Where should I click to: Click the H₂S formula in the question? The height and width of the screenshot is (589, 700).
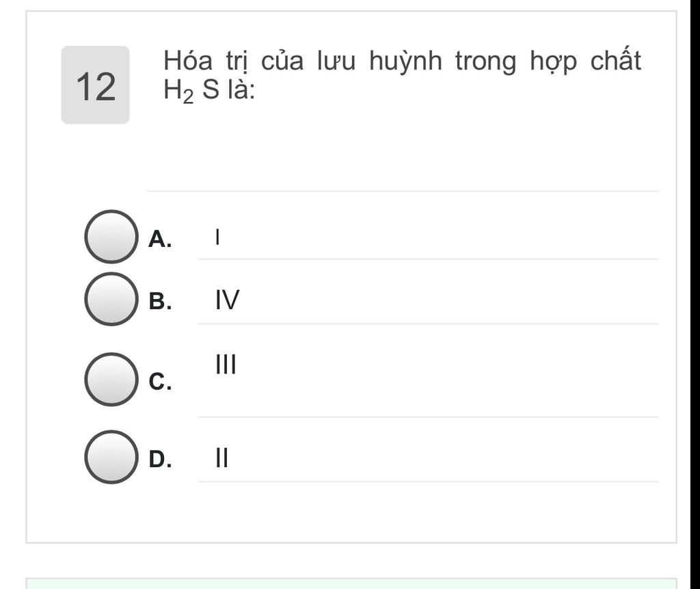[x=191, y=91]
